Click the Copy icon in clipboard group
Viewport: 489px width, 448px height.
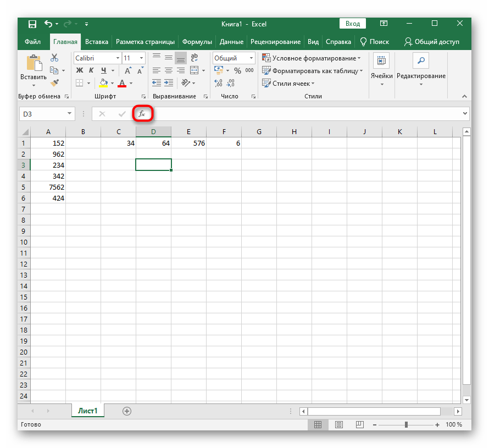(54, 70)
